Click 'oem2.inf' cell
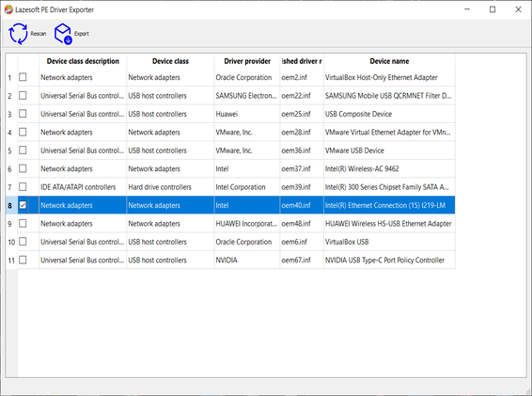 (x=302, y=77)
